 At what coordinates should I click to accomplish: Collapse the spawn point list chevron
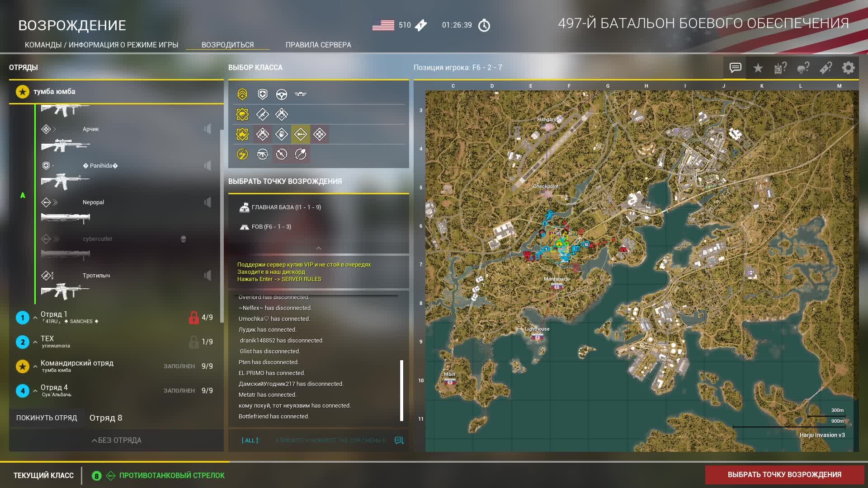pyautogui.click(x=318, y=248)
